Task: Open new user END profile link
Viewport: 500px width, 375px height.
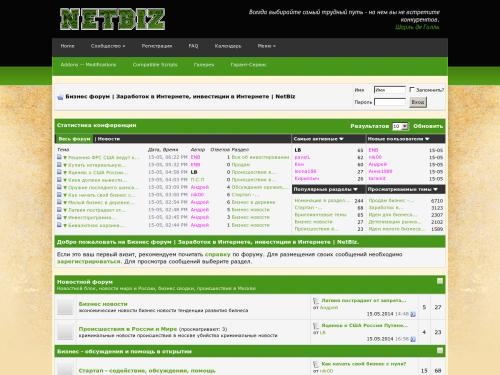Action: tap(373, 150)
